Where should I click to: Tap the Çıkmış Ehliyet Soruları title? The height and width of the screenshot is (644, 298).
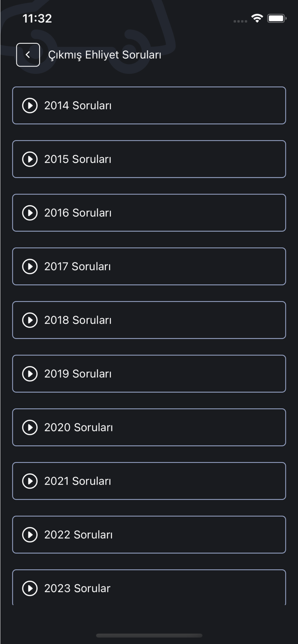point(104,55)
